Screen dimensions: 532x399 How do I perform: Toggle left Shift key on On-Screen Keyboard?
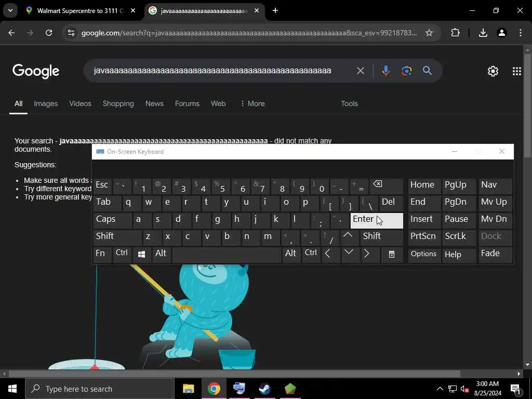[117, 237]
